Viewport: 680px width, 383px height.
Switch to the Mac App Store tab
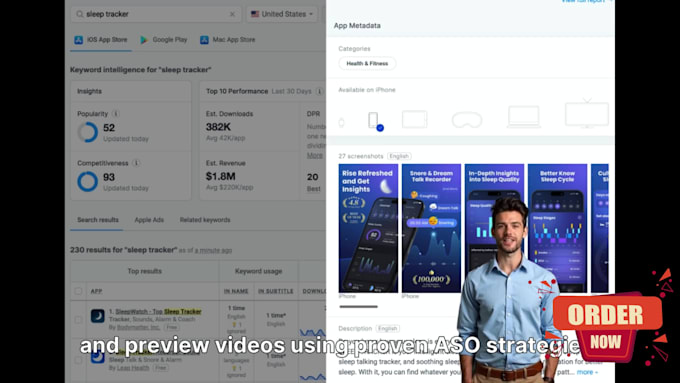point(228,39)
